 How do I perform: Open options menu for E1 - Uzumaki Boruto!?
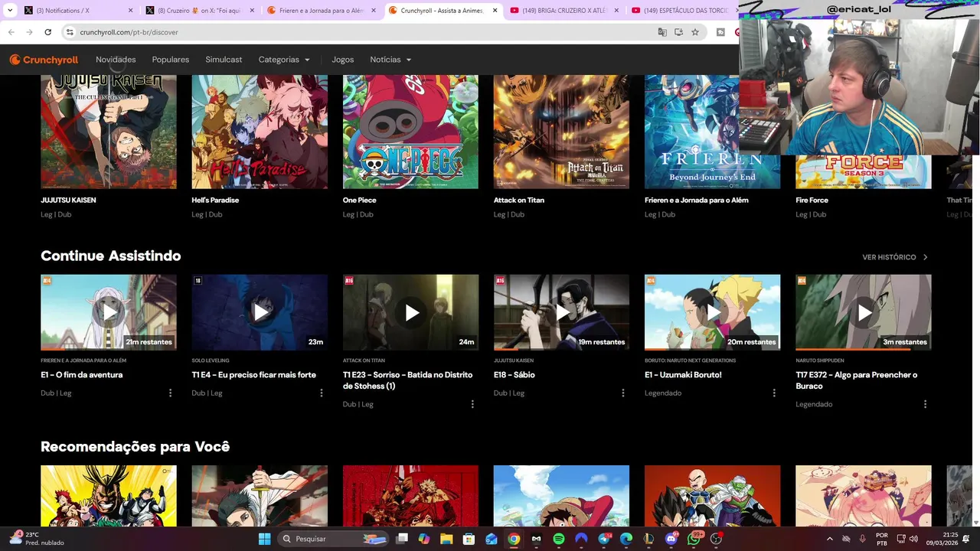(774, 393)
